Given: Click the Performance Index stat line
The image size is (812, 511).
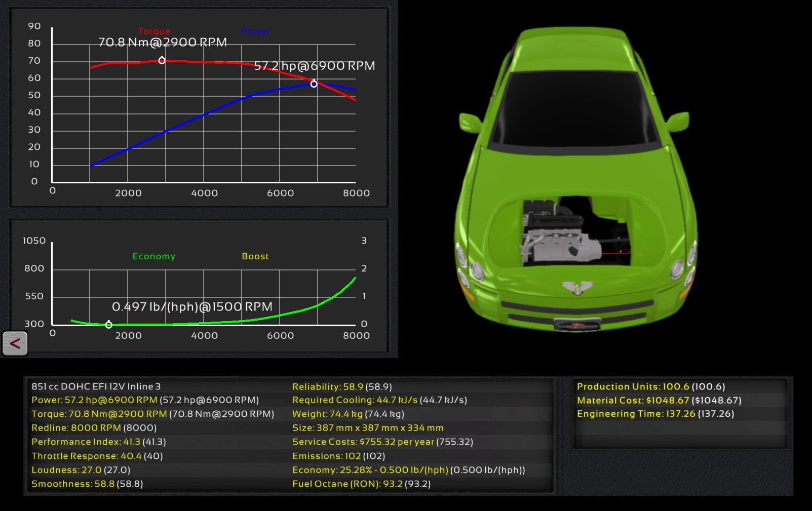Looking at the screenshot, I should 99,442.
